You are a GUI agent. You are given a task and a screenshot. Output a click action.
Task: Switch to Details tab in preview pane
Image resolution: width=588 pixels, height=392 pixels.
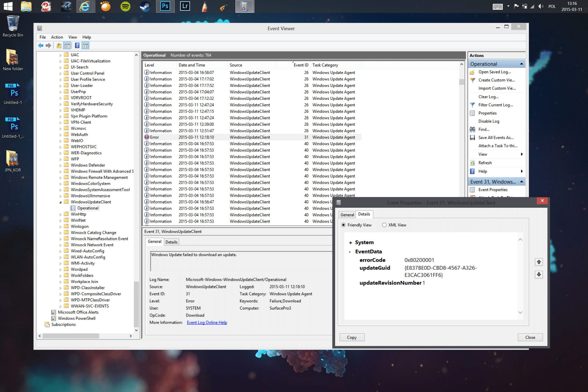point(171,242)
